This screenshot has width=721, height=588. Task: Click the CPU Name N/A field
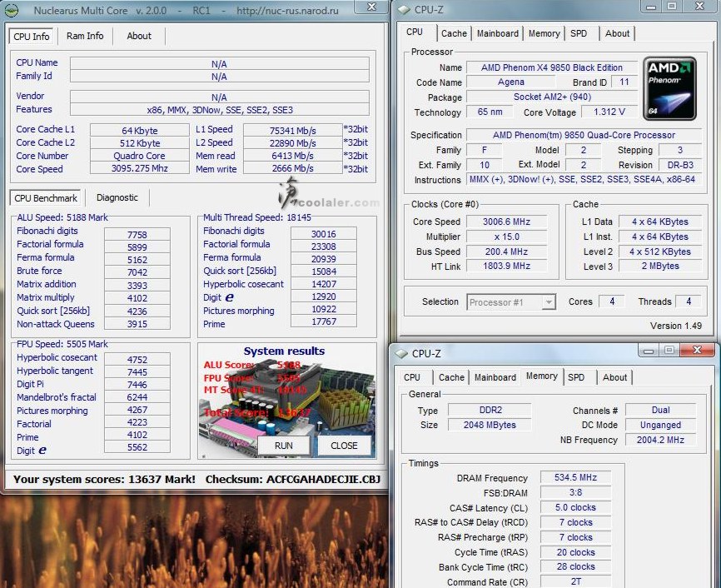tap(219, 64)
